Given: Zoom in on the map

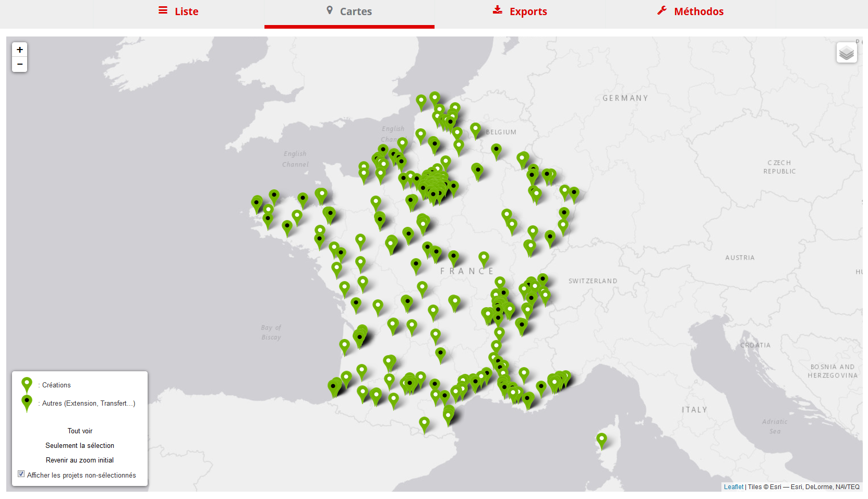Looking at the screenshot, I should point(20,50).
